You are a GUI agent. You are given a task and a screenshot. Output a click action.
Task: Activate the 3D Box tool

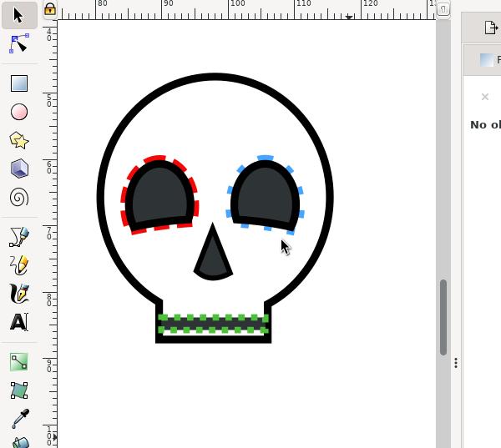[18, 169]
